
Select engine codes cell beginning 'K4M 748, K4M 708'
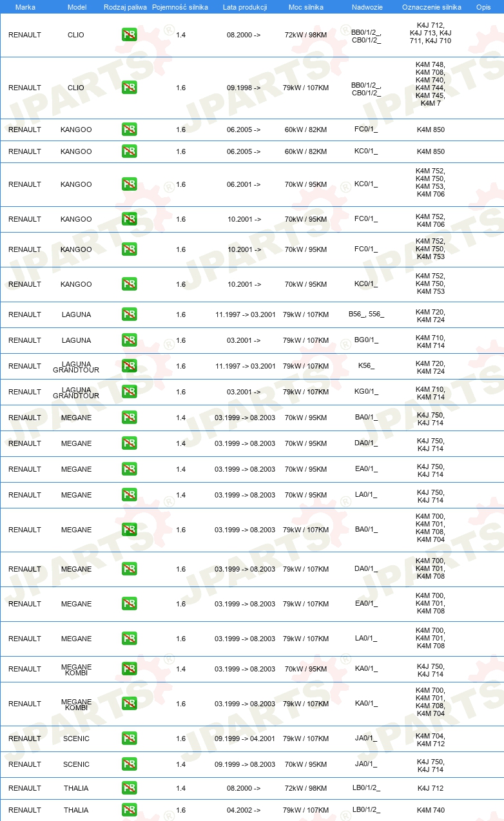pyautogui.click(x=431, y=84)
